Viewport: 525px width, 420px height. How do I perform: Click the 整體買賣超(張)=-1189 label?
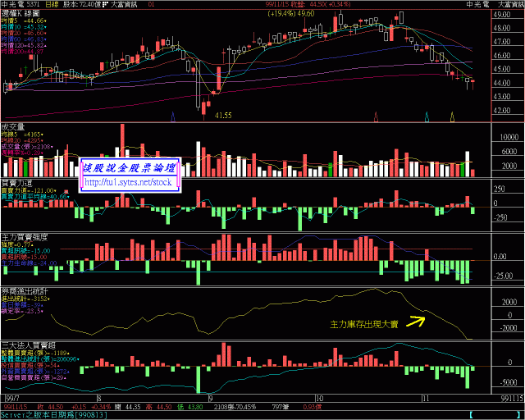coord(34,353)
